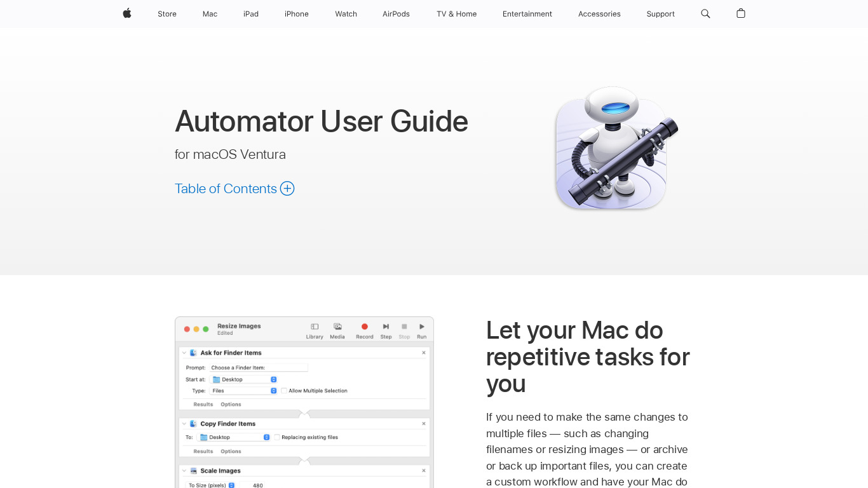Close the Copy Finder Items action
The height and width of the screenshot is (488, 868).
(424, 424)
